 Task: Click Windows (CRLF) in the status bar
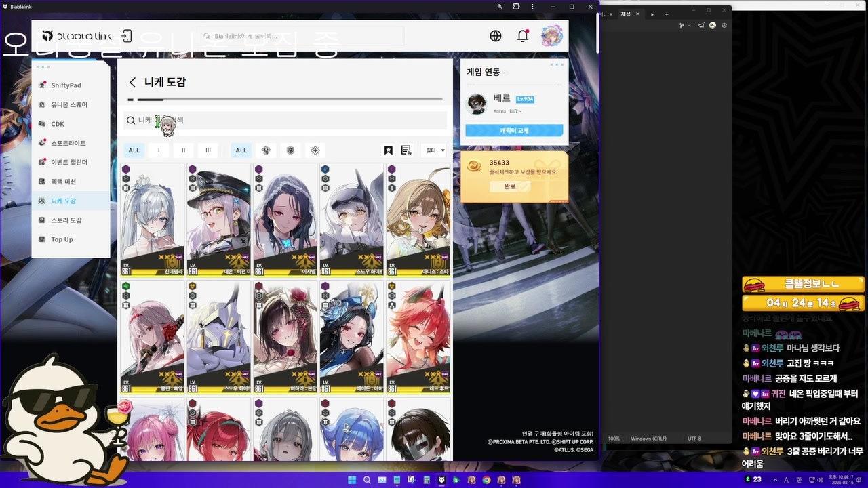pos(648,439)
